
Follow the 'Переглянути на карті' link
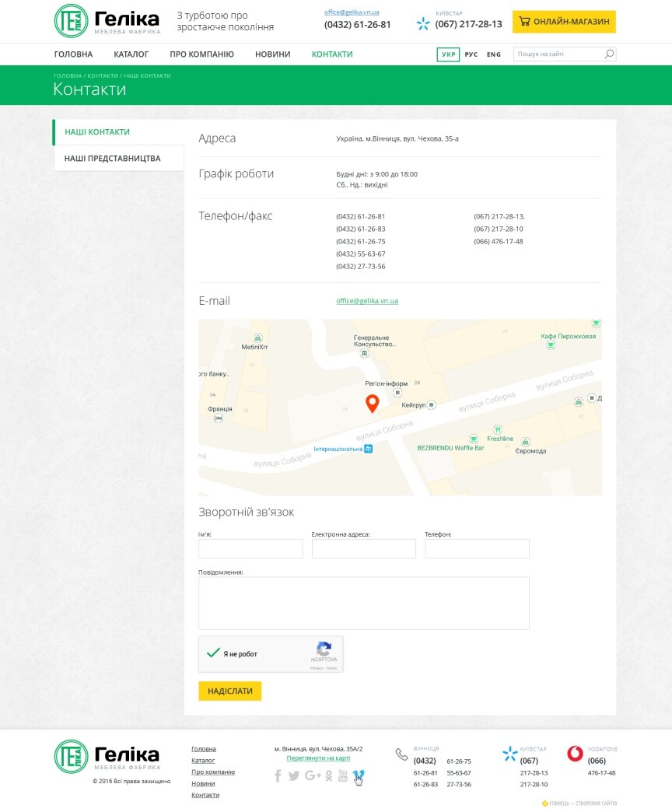point(318,758)
